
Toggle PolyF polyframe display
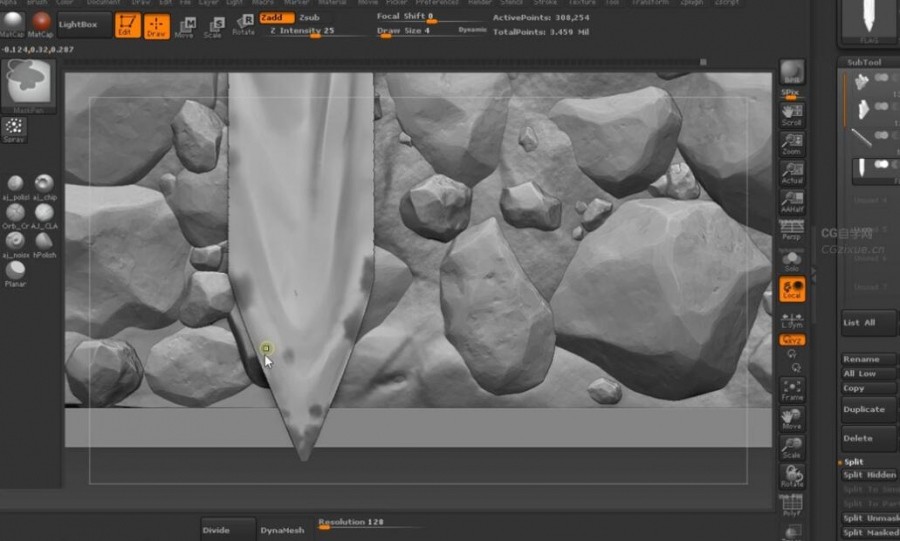[x=792, y=505]
